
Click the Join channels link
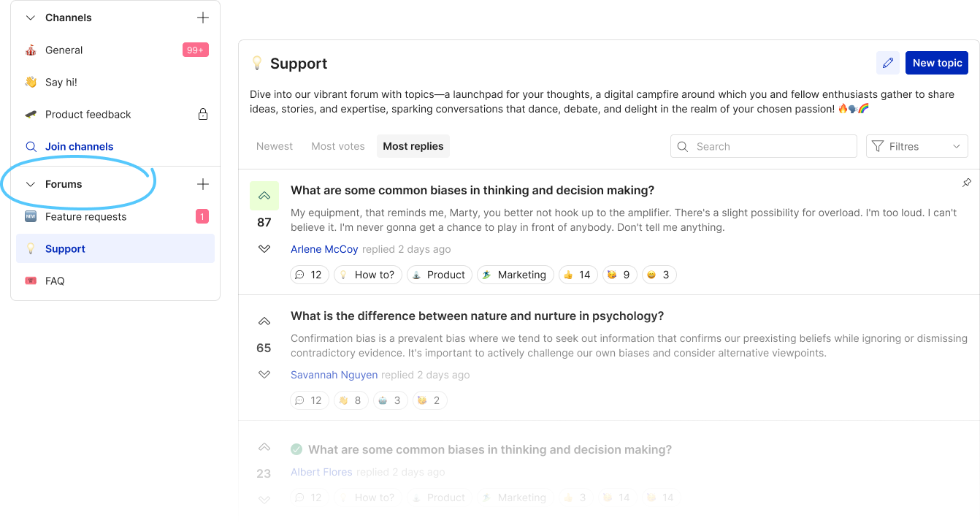click(80, 146)
